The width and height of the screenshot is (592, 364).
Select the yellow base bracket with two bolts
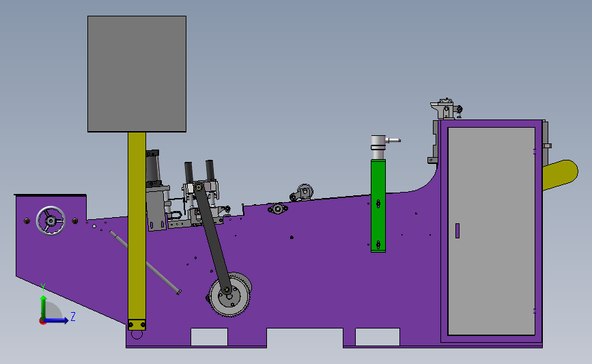[x=137, y=324]
